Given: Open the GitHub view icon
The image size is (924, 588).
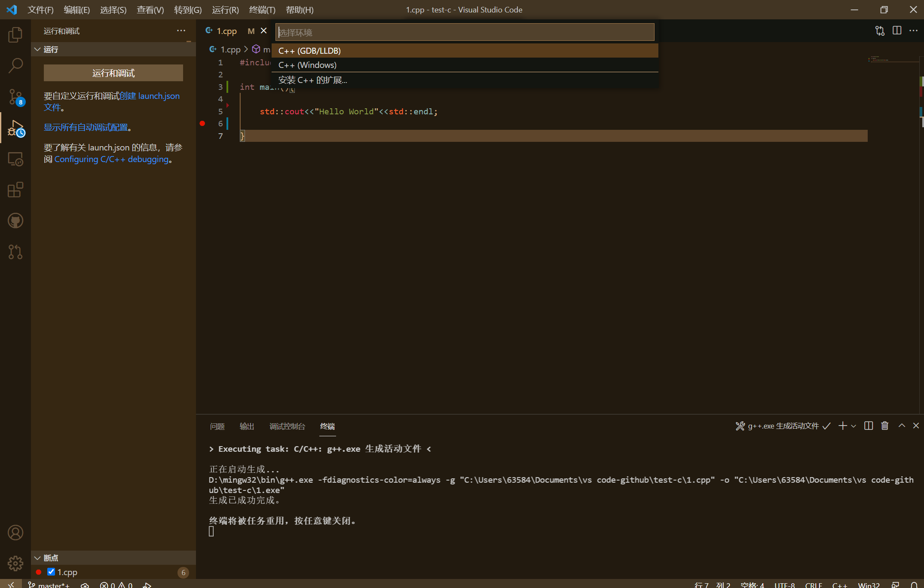Looking at the screenshot, I should tap(15, 221).
